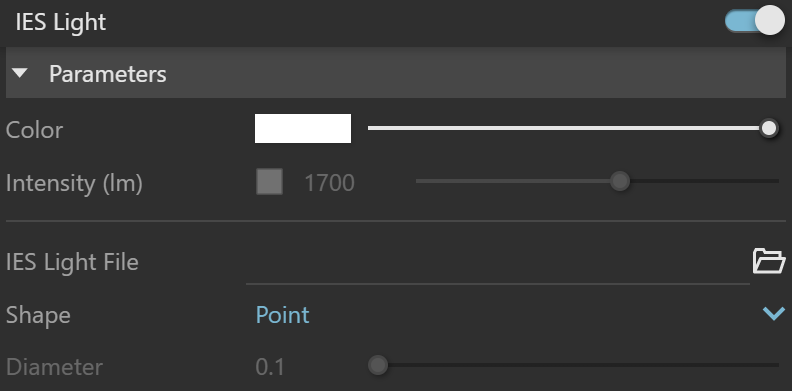Open the IES Light File folder browser
The height and width of the screenshot is (391, 792).
[769, 261]
